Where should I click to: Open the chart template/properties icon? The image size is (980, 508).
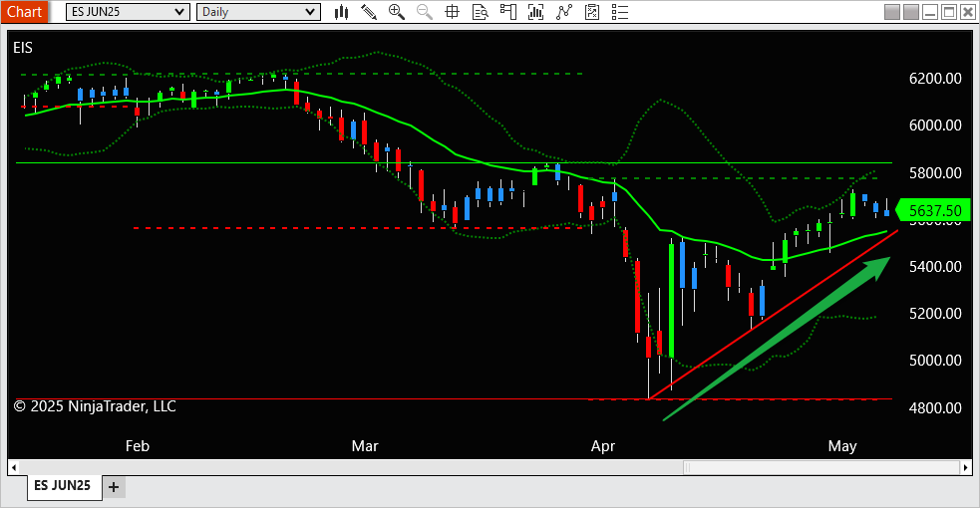(592, 12)
